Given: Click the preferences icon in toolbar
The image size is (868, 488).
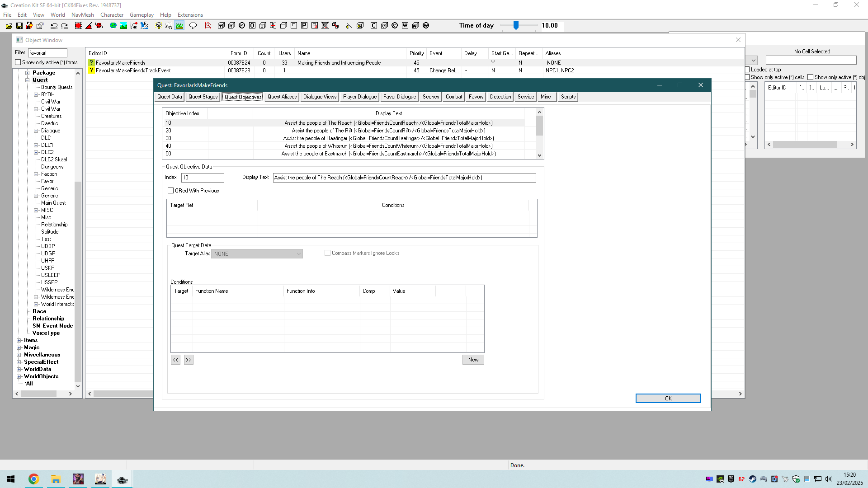Looking at the screenshot, I should 40,26.
